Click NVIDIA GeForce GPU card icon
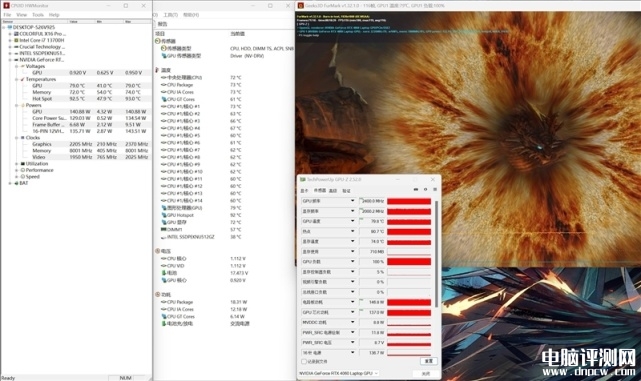 point(16,60)
